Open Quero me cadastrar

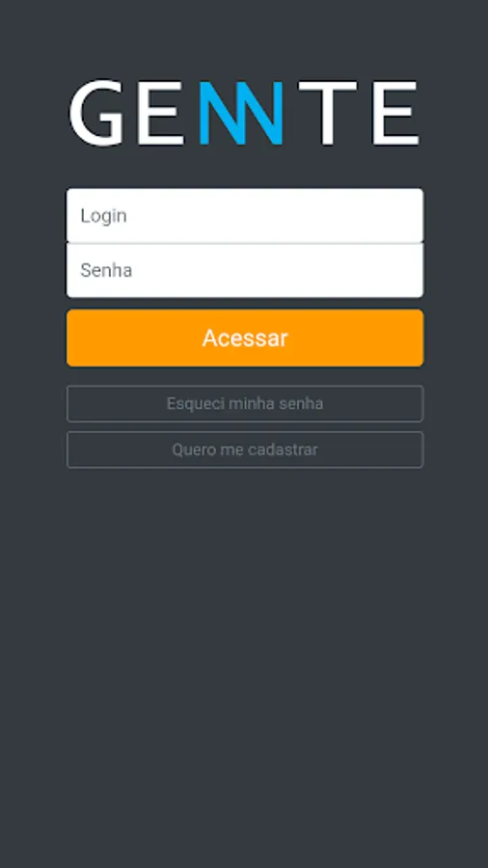245,449
